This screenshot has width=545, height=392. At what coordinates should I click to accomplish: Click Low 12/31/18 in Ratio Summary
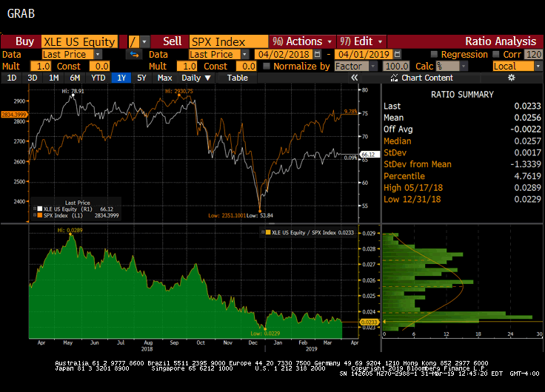(x=412, y=199)
